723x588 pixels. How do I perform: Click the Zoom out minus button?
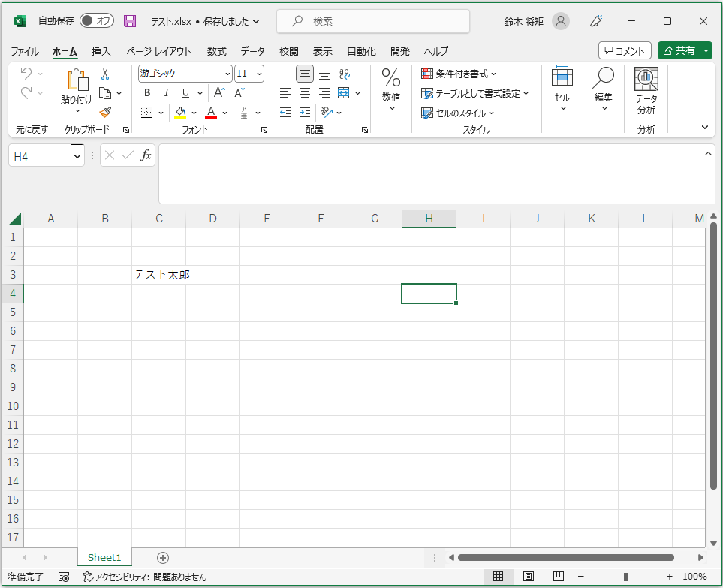point(581,577)
